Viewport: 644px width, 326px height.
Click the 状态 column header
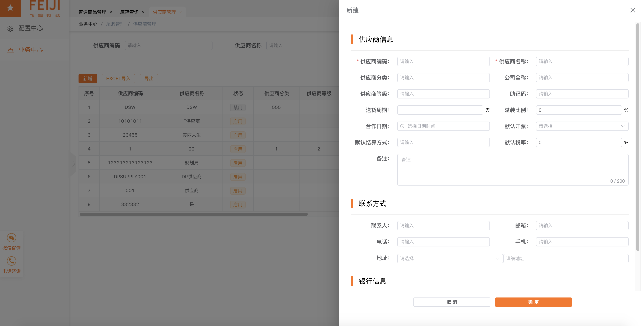[238, 94]
